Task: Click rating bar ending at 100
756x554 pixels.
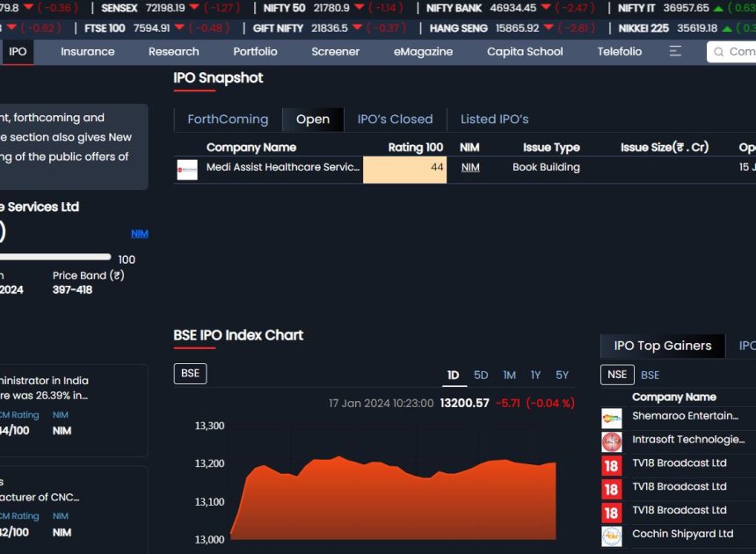Action: pos(55,258)
